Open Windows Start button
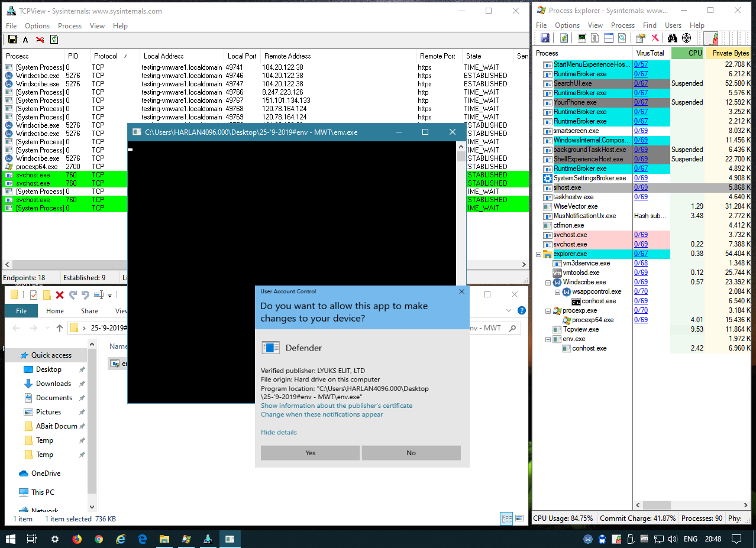The height and width of the screenshot is (548, 756). tap(10, 539)
